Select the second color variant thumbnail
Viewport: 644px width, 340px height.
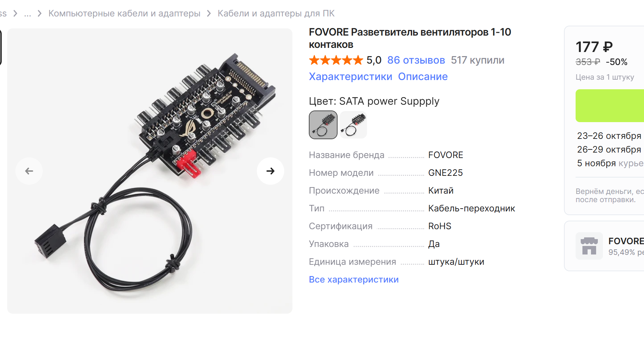pos(353,125)
